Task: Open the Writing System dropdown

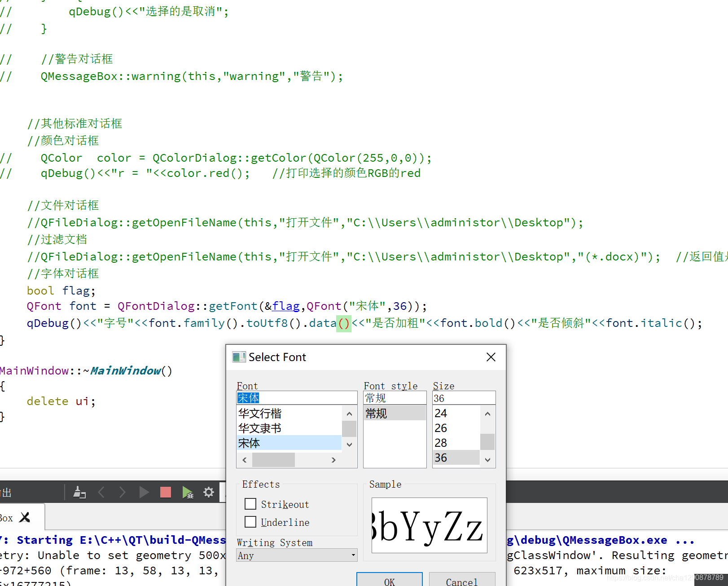Action: [x=297, y=555]
